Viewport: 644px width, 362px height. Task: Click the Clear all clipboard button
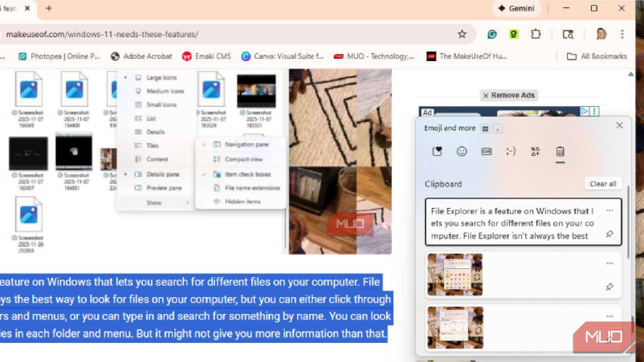pyautogui.click(x=603, y=184)
